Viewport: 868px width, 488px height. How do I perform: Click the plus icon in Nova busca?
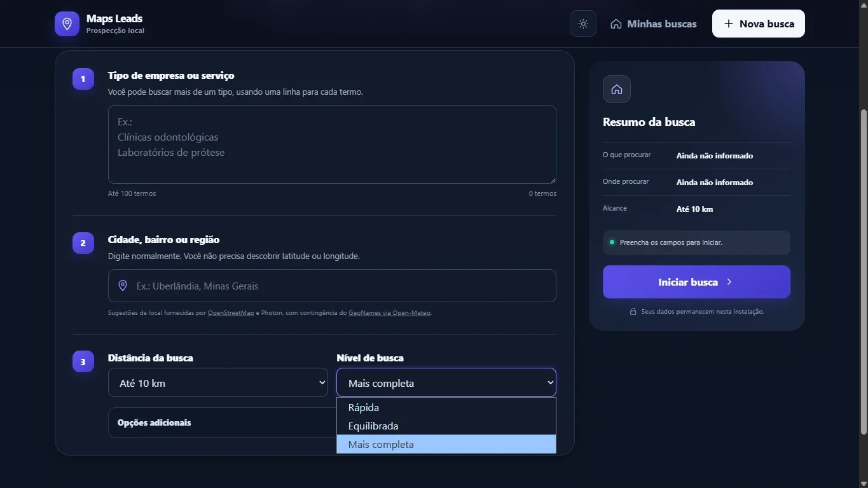pyautogui.click(x=729, y=24)
